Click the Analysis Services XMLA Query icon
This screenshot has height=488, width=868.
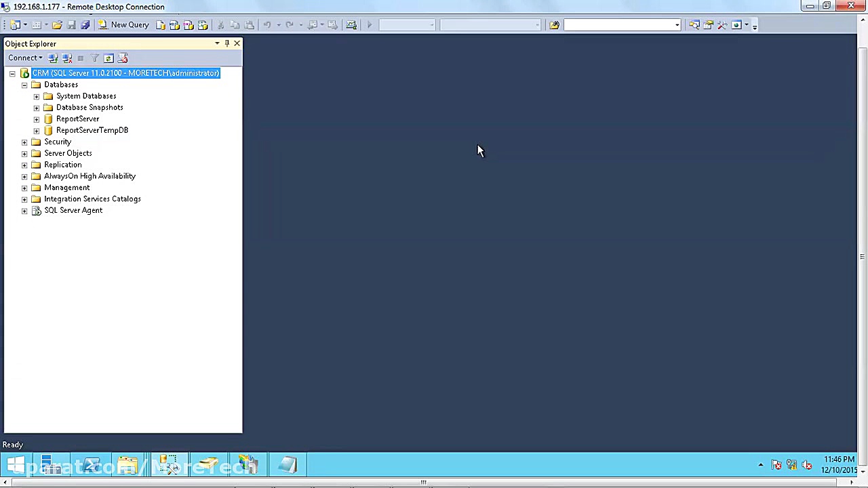point(203,25)
